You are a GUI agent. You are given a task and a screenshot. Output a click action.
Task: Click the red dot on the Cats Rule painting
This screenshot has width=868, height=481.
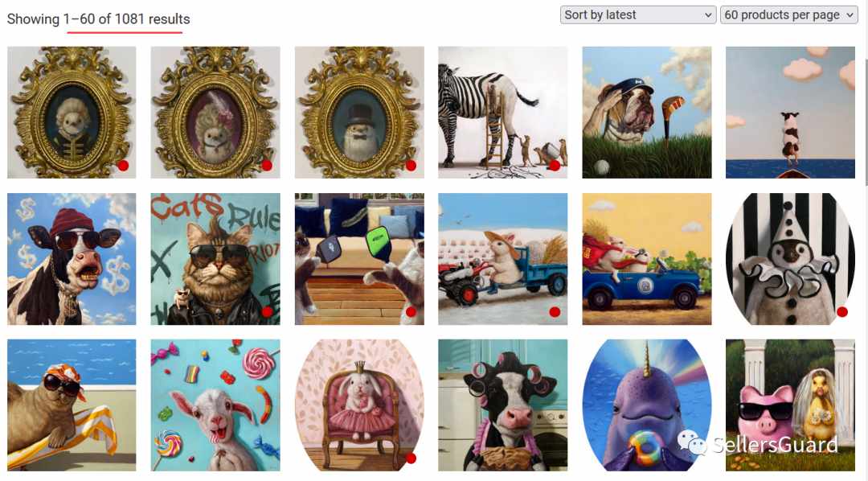pyautogui.click(x=268, y=312)
